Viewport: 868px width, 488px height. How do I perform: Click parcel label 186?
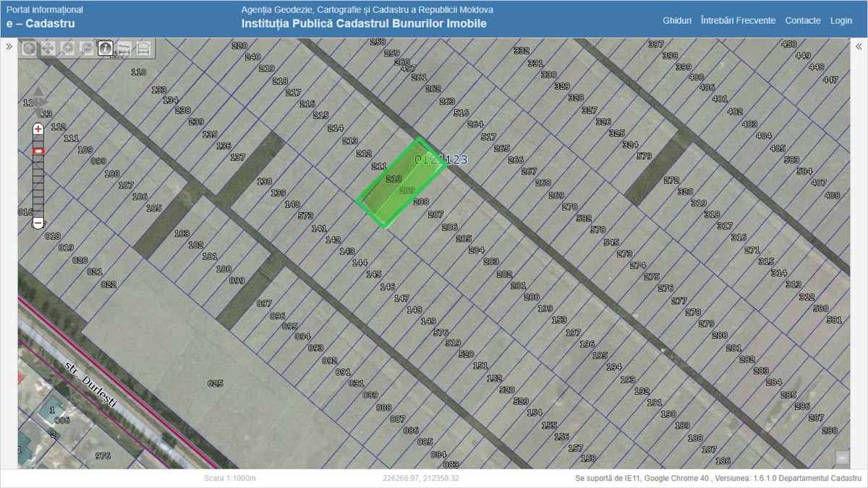[723, 460]
